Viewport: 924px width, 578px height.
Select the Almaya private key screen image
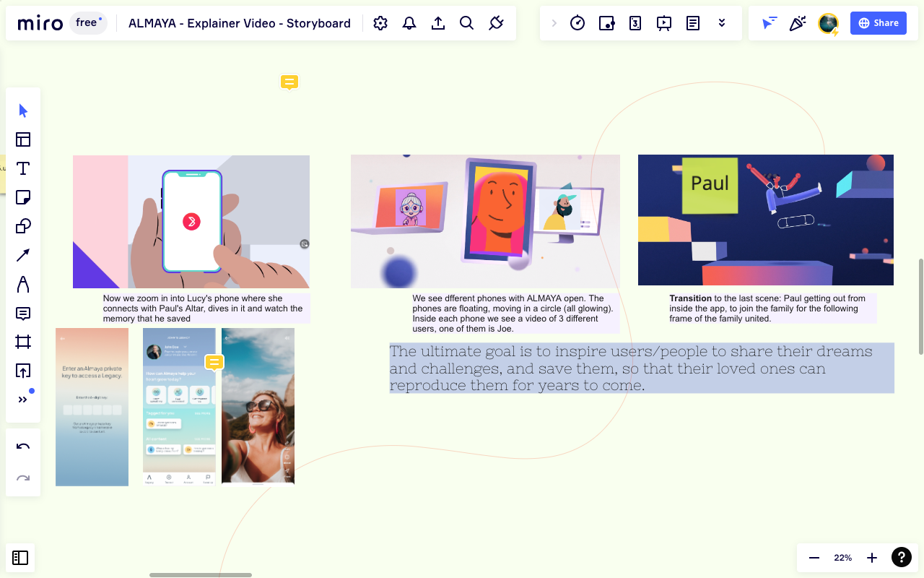92,407
